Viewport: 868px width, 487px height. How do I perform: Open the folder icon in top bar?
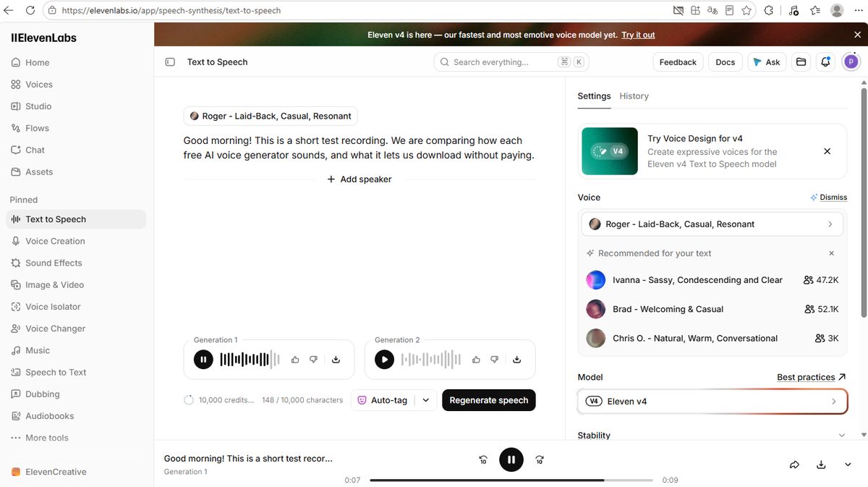pos(801,62)
